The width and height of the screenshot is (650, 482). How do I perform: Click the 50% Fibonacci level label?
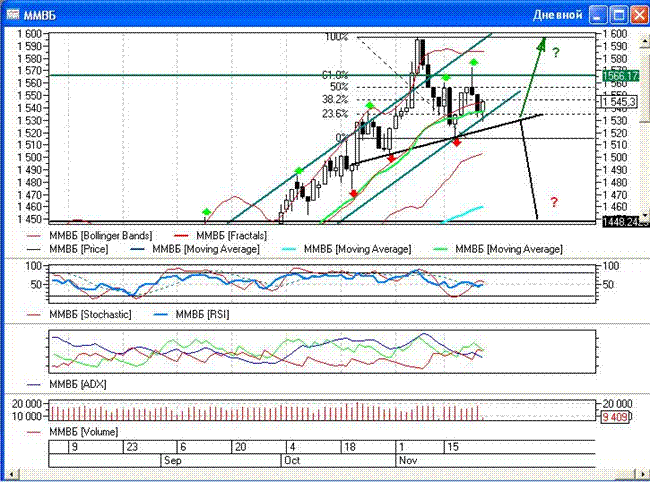(x=339, y=87)
